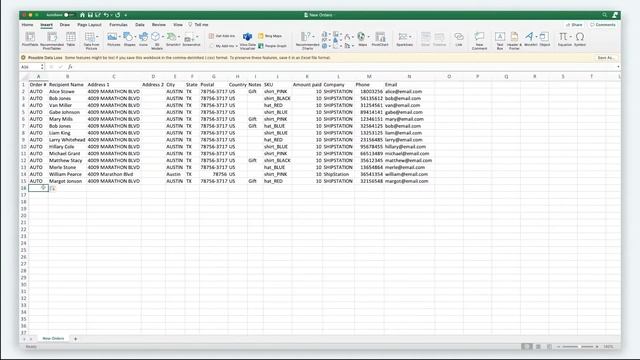Screen dimensions: 640x360
Task: Open Header & Footer
Action: 514,40
